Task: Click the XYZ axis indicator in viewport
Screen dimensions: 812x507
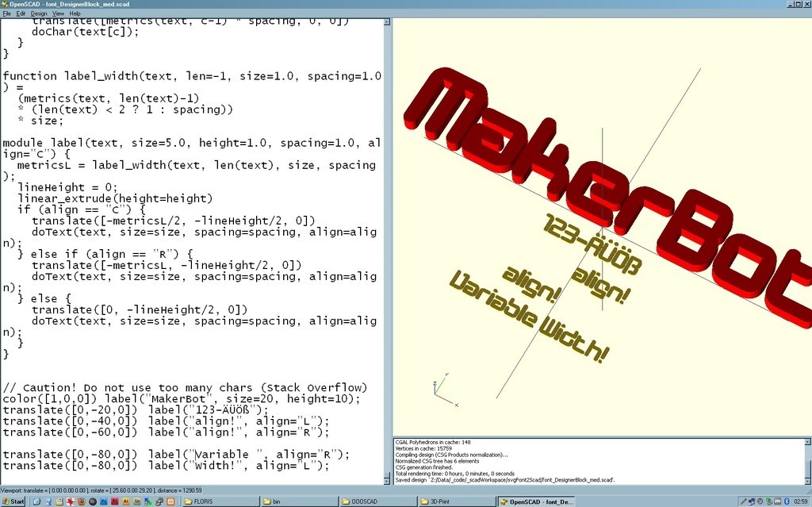Action: tap(445, 390)
